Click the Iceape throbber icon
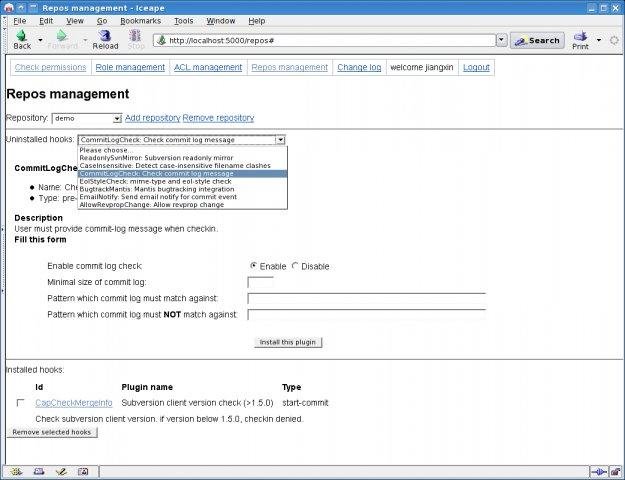The height and width of the screenshot is (480, 625). (614, 40)
